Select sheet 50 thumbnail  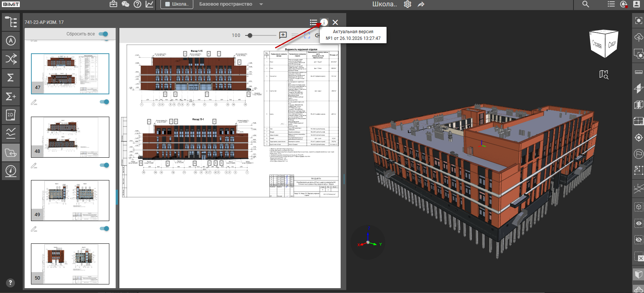click(70, 264)
